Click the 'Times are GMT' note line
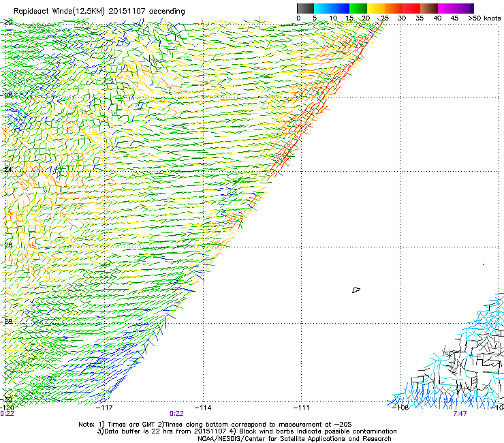The height and width of the screenshot is (443, 504). tap(215, 425)
